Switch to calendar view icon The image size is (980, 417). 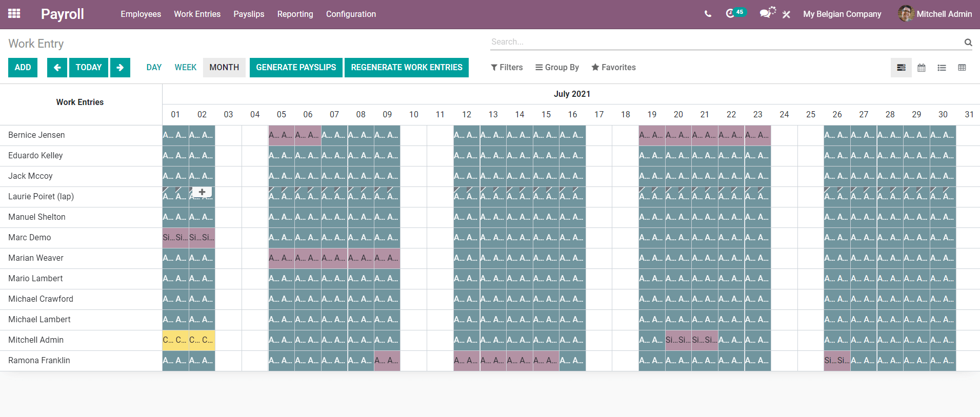(922, 68)
